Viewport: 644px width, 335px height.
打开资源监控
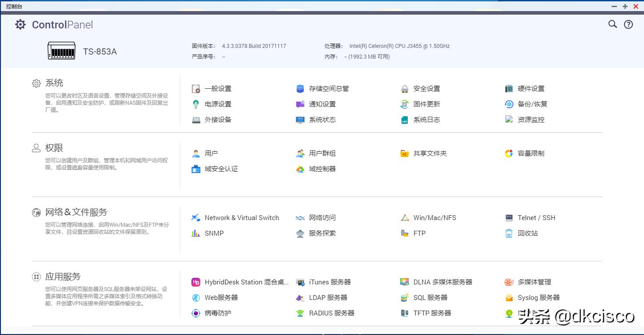coord(531,119)
